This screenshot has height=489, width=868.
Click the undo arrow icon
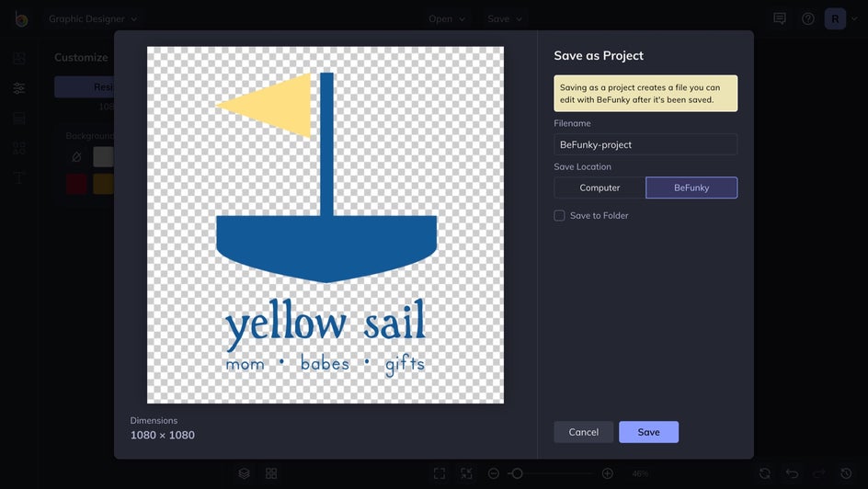pyautogui.click(x=792, y=473)
